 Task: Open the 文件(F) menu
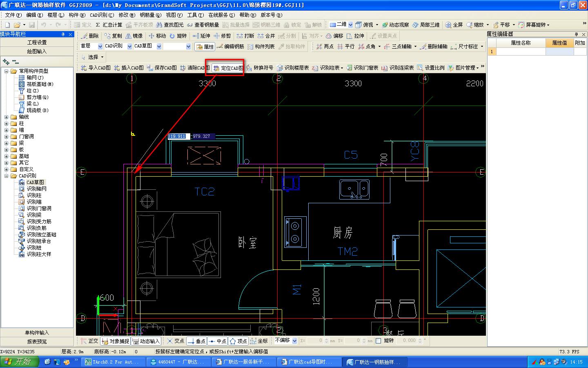point(13,15)
